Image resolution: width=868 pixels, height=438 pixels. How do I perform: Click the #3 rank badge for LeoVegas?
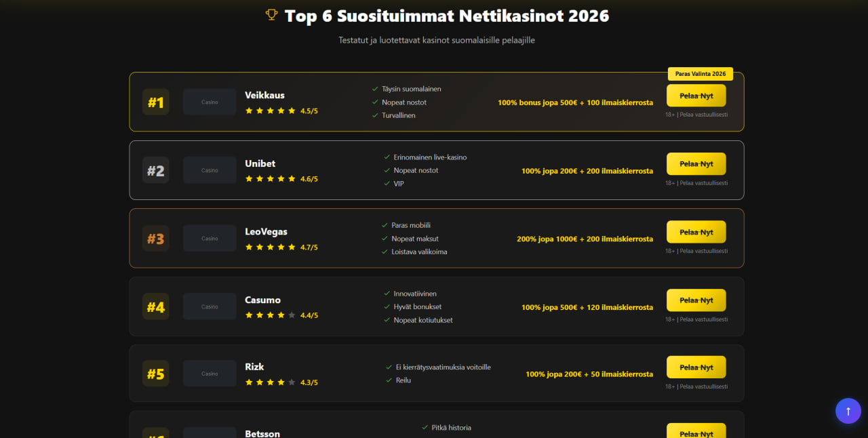[x=156, y=239]
